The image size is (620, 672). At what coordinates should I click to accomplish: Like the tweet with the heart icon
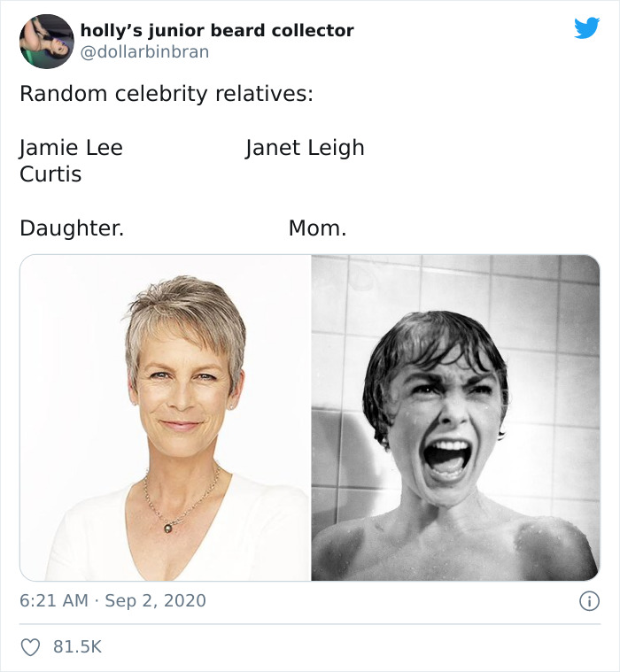[x=30, y=647]
